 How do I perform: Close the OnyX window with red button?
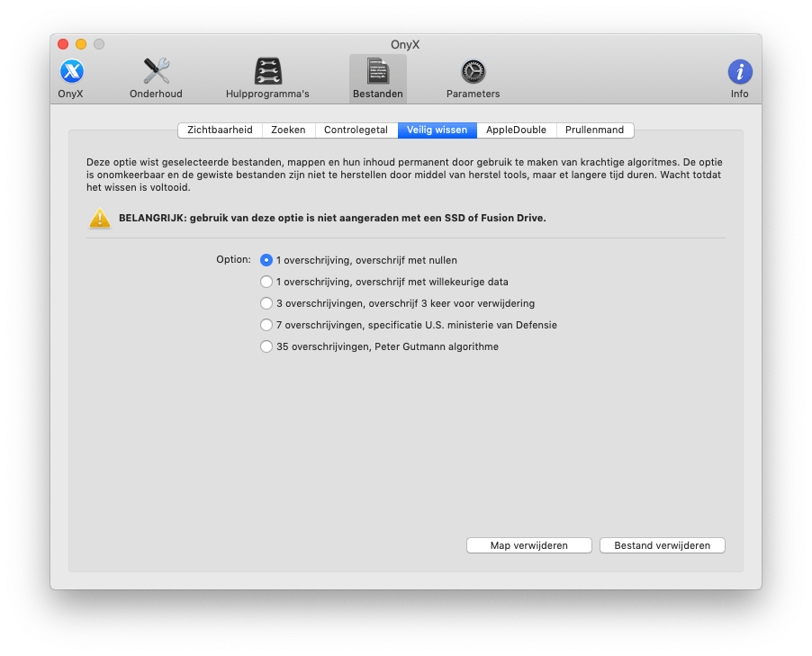click(x=63, y=44)
